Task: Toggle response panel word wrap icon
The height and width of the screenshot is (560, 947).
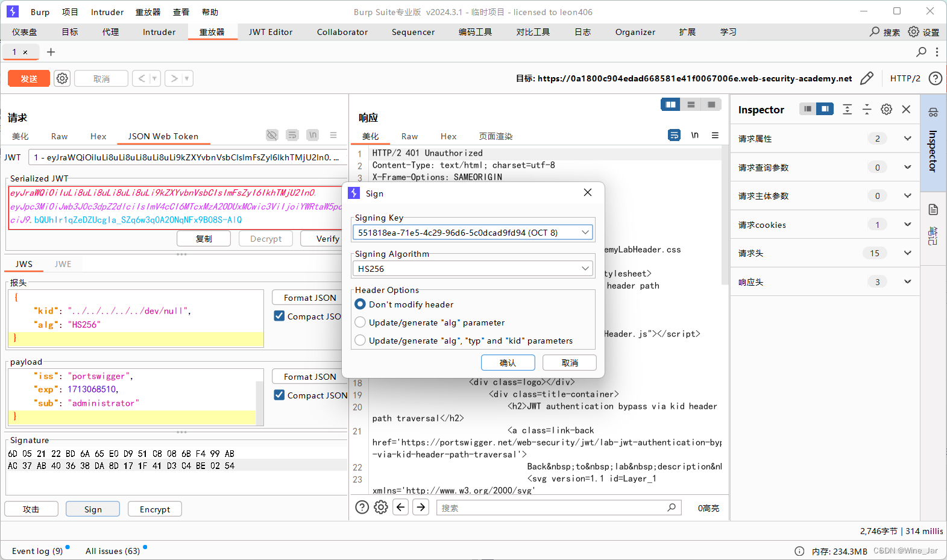Action: tap(675, 135)
